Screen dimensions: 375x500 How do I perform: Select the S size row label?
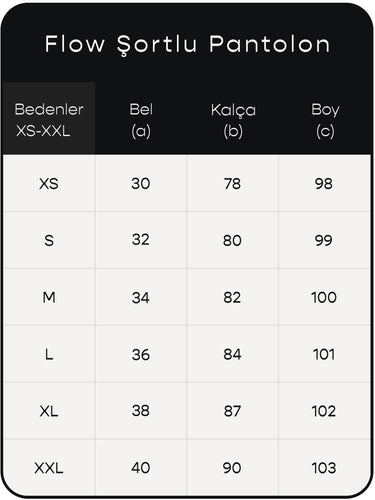[49, 240]
